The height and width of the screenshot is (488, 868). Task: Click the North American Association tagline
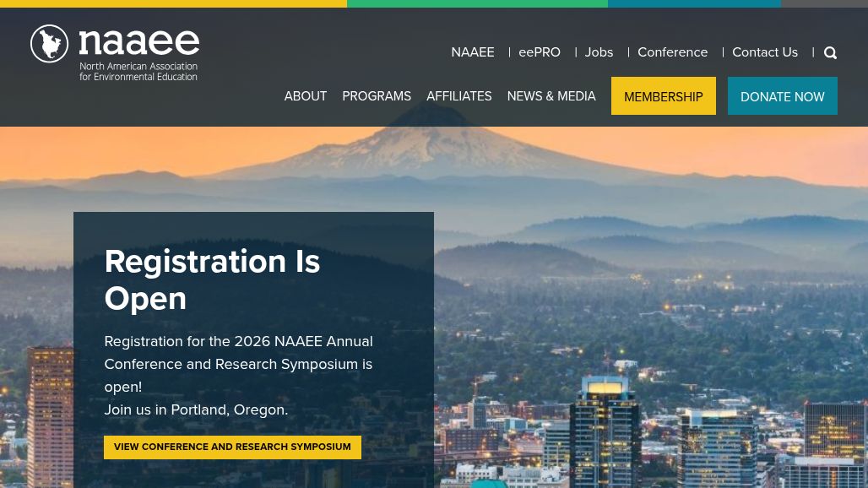tap(138, 72)
